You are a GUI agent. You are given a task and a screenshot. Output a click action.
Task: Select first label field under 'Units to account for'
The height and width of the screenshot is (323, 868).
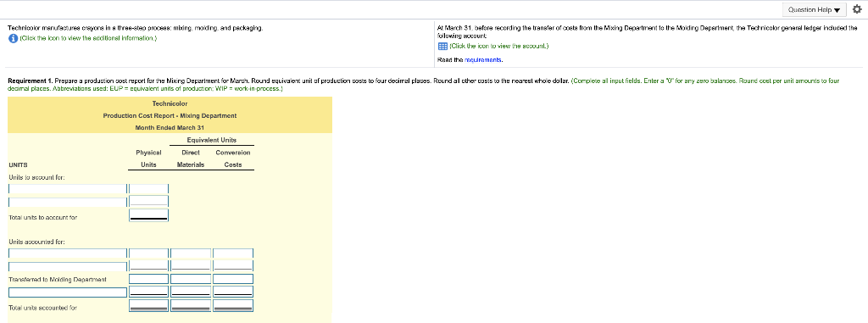point(68,190)
